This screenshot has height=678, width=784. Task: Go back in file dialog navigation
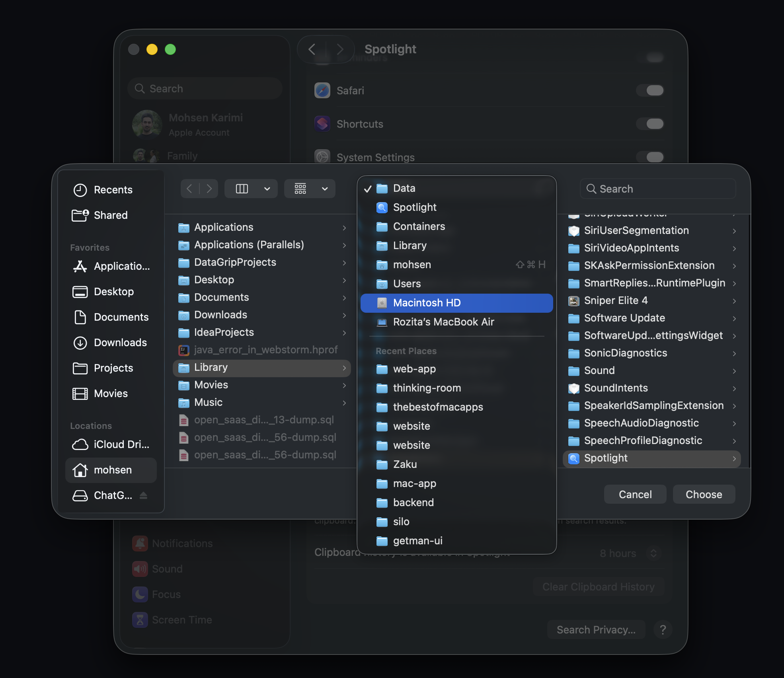[190, 189]
